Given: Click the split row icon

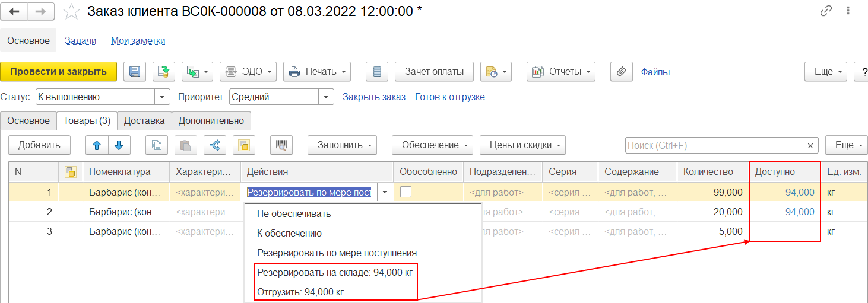Looking at the screenshot, I should pyautogui.click(x=215, y=145).
